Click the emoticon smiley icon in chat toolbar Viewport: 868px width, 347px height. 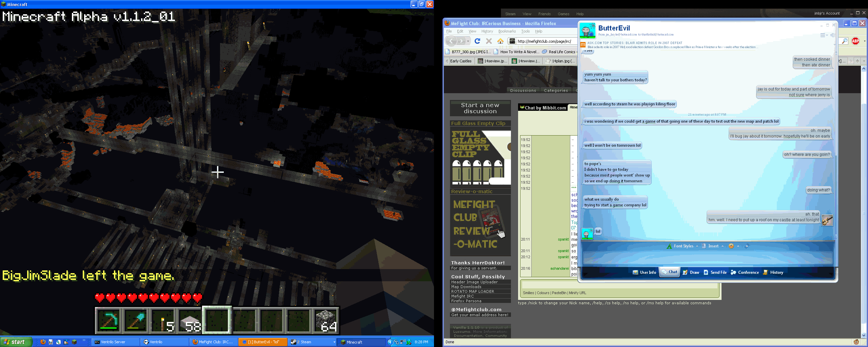tap(731, 246)
